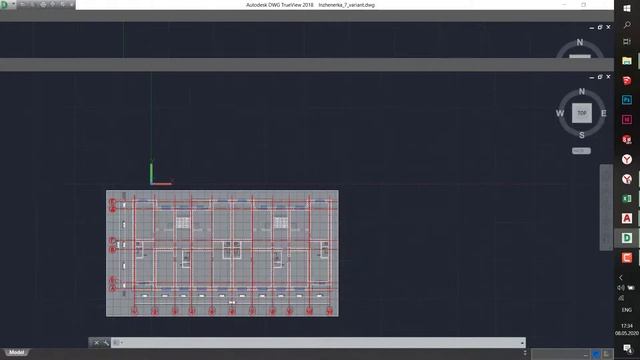Click the S compass letter on ViewCube
The width and height of the screenshot is (640, 360).
[582, 135]
